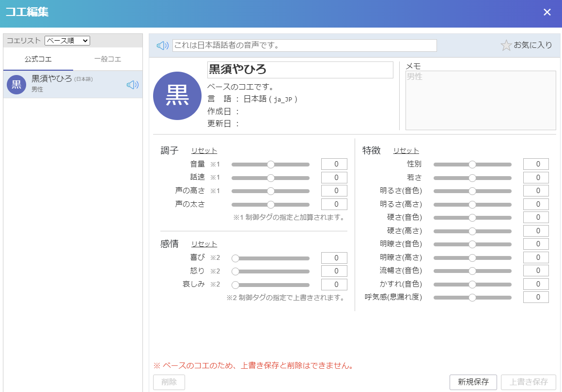Click the かすれ(音色) slider handle
The height and width of the screenshot is (392, 562).
tap(472, 285)
